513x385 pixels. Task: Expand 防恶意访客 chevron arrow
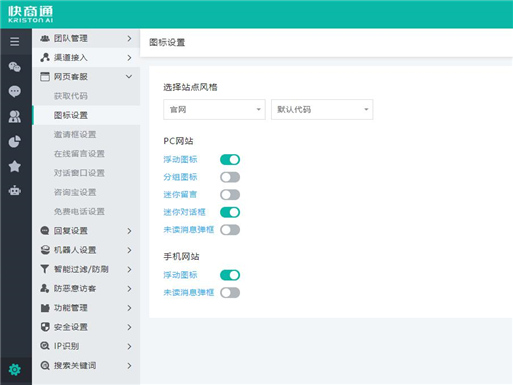pyautogui.click(x=129, y=289)
